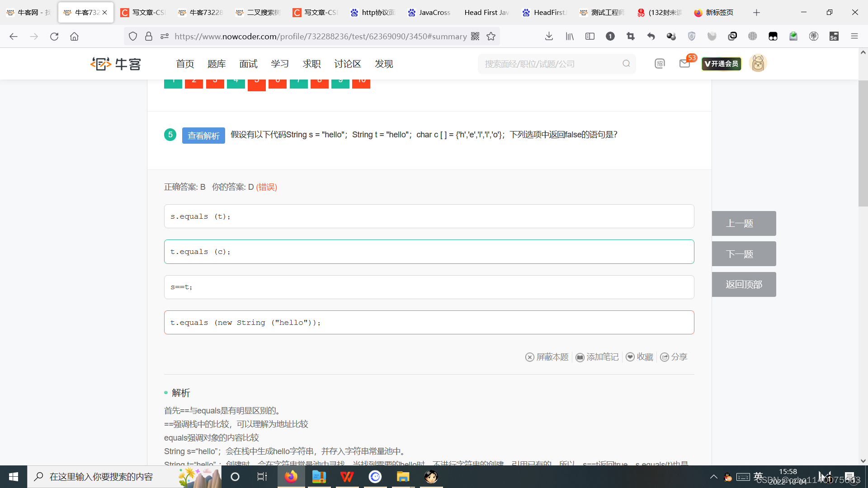Open the 求职 navigation item
The width and height of the screenshot is (868, 488).
pyautogui.click(x=311, y=64)
